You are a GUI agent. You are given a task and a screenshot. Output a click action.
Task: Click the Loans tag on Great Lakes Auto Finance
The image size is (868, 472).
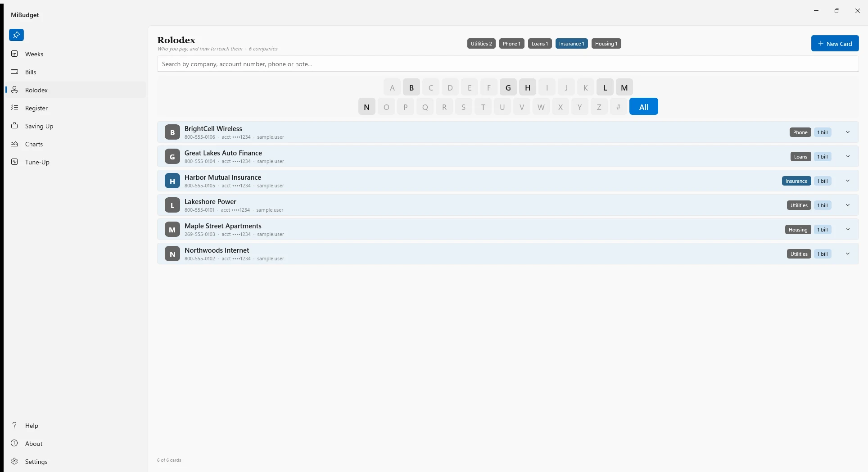[x=800, y=157]
